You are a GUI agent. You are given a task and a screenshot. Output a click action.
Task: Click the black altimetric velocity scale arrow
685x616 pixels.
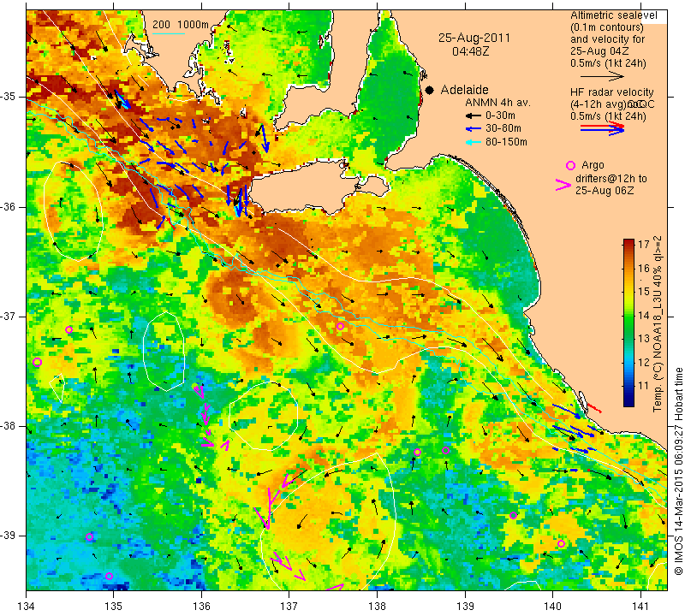602,76
